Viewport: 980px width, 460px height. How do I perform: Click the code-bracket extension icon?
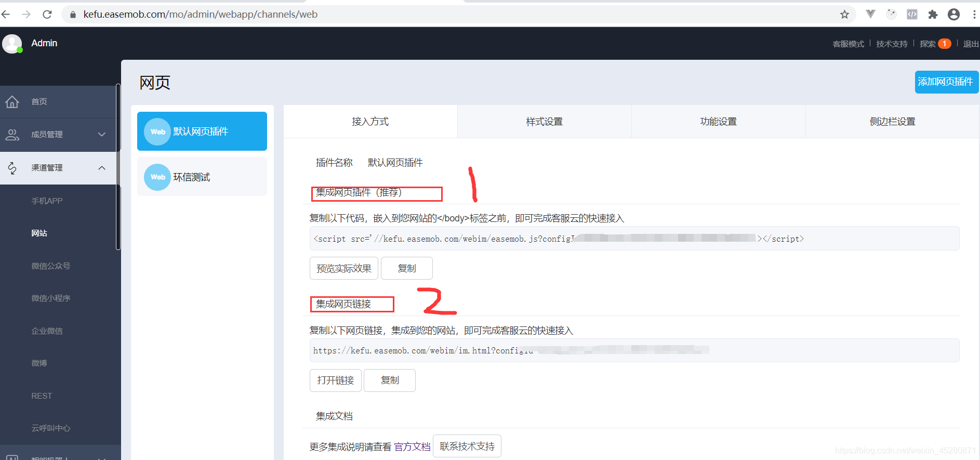[x=912, y=14]
